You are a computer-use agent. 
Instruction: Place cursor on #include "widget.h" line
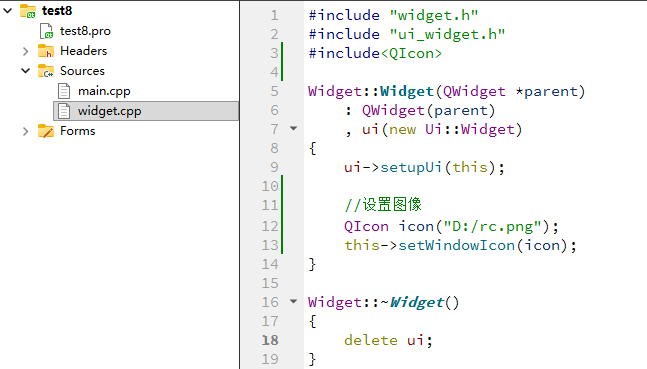[x=393, y=15]
